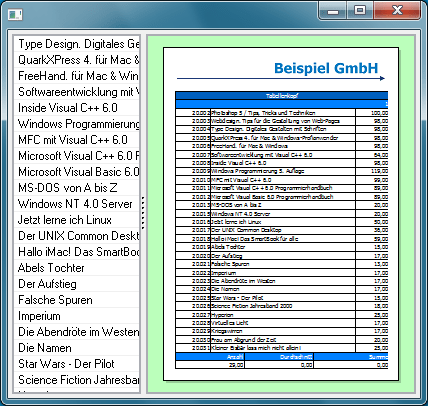
Task: Click the Photoshop 5 row in the preview table
Action: (x=282, y=113)
